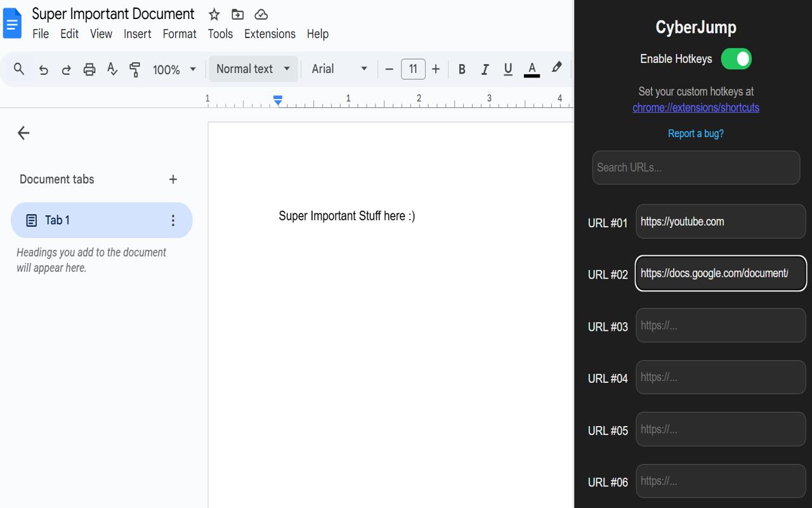The width and height of the screenshot is (812, 508).
Task: Open the zoom level dropdown
Action: point(174,69)
